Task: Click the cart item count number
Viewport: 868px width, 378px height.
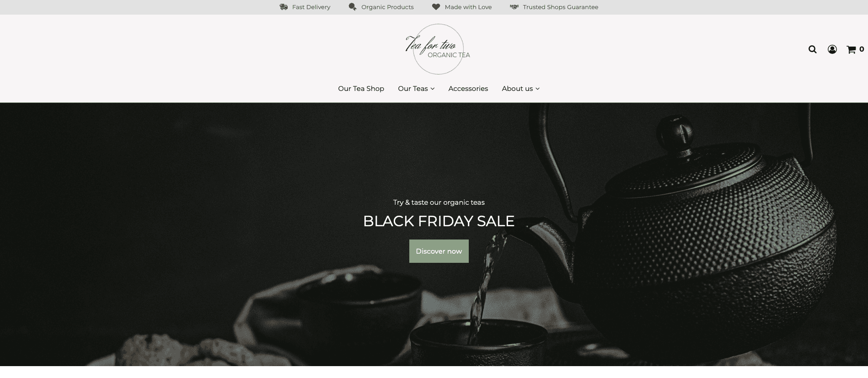Action: pos(862,49)
